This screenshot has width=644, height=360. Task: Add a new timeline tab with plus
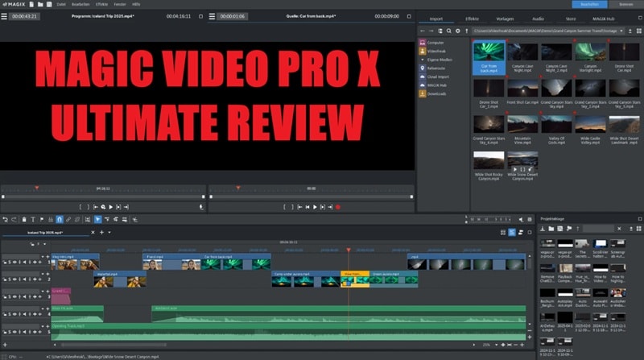(102, 233)
